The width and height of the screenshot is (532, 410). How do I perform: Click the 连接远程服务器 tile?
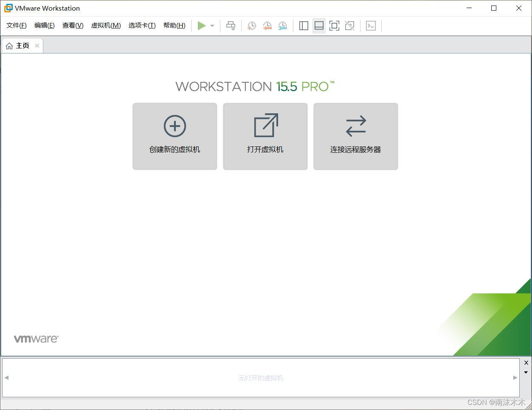[x=356, y=136]
